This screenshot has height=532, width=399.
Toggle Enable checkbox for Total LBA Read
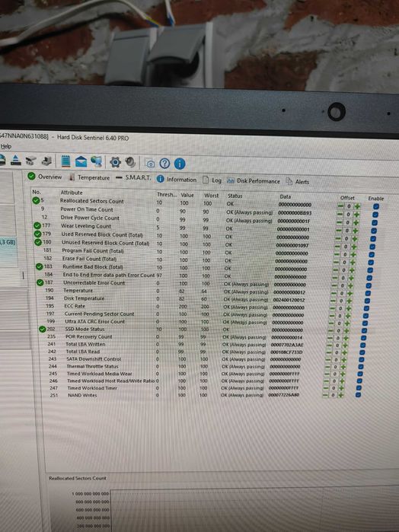[x=362, y=352]
